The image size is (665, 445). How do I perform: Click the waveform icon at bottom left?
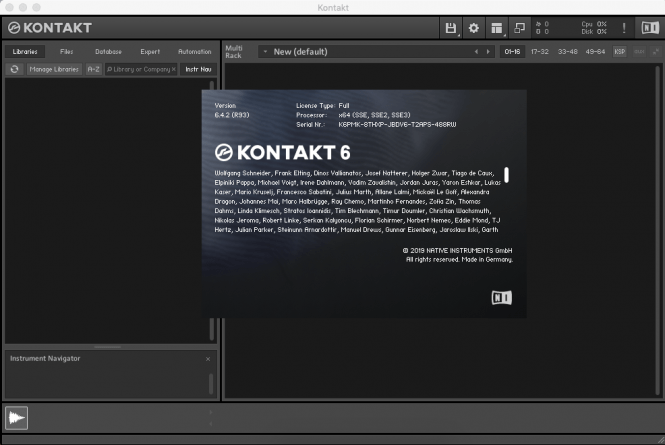pos(17,418)
